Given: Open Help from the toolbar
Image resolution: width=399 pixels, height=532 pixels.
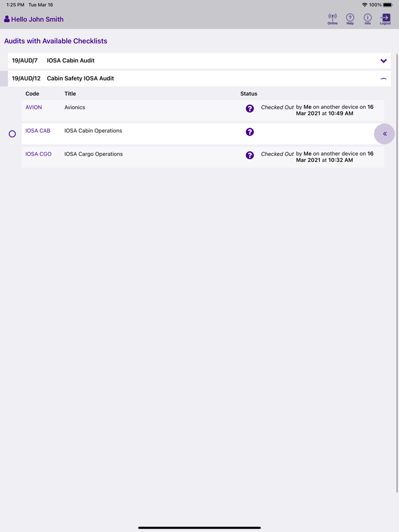Looking at the screenshot, I should coord(350,19).
